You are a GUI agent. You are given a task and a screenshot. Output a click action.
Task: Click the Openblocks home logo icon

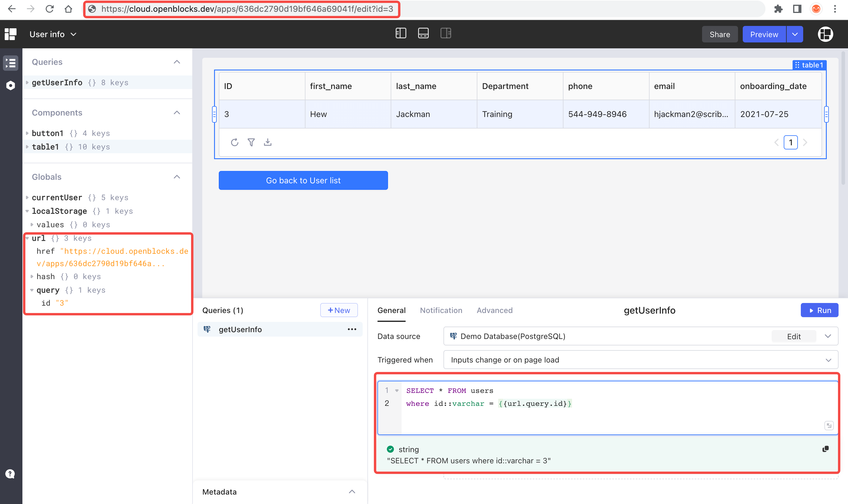tap(11, 34)
